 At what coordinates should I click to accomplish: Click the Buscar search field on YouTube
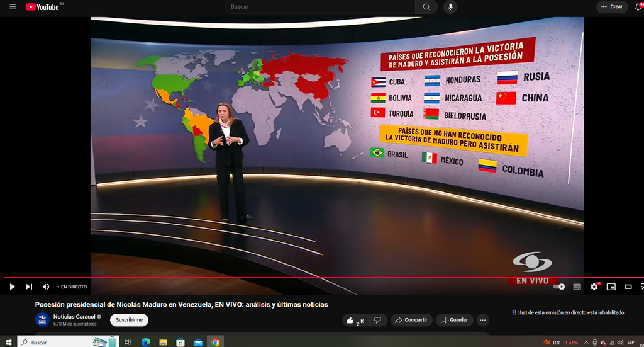point(320,7)
